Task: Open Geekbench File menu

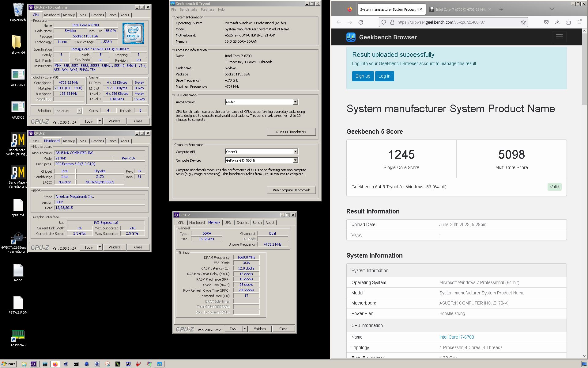Action: [174, 10]
